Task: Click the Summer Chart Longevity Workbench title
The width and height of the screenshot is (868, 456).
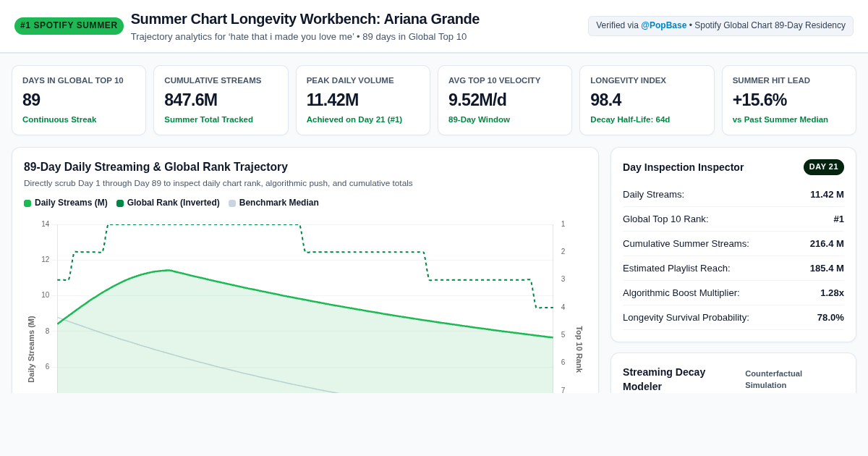Action: [x=305, y=19]
